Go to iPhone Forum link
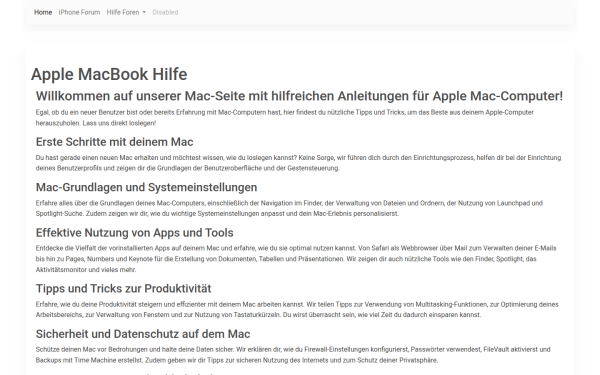The width and height of the screenshot is (600, 375). (x=79, y=12)
